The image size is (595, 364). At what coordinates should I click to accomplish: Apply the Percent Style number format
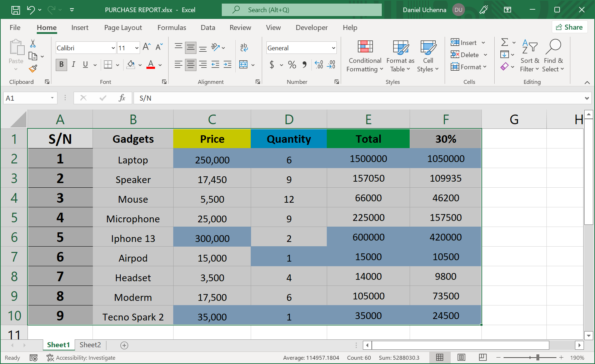292,65
